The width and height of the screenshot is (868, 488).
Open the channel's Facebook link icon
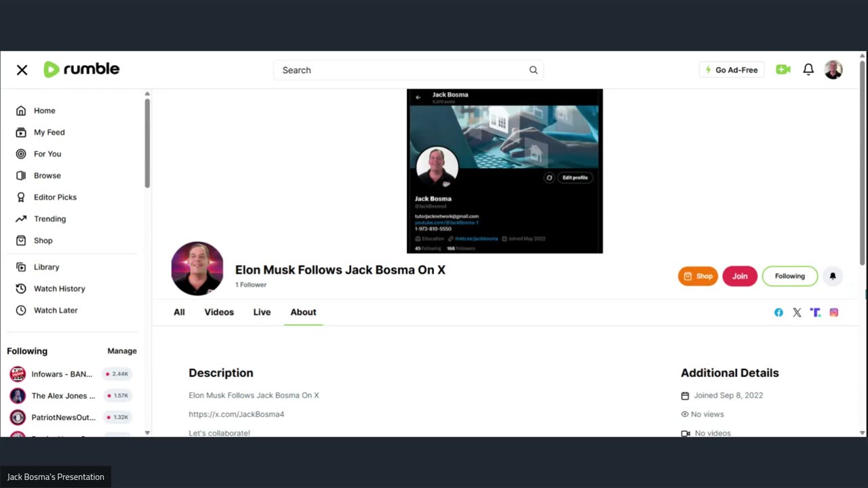(778, 312)
